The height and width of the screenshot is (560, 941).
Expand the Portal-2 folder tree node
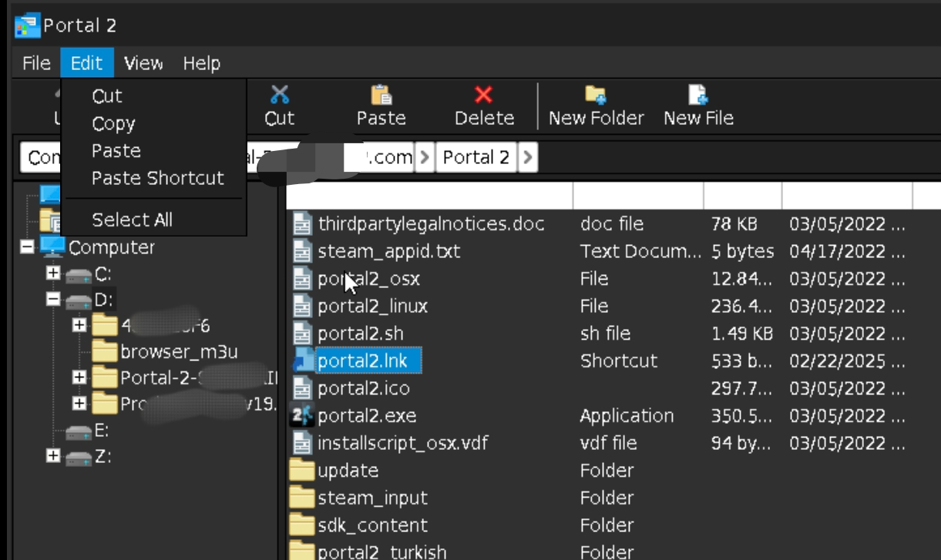point(79,377)
